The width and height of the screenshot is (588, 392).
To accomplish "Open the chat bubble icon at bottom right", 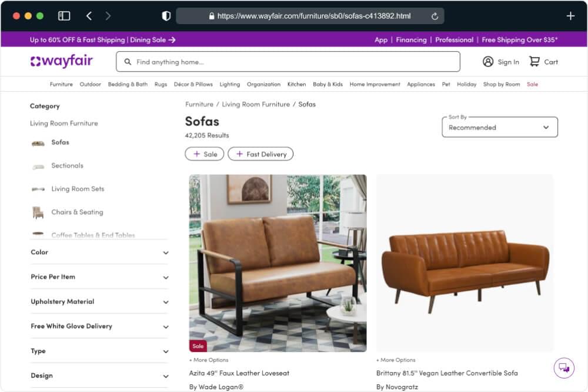I will point(563,368).
